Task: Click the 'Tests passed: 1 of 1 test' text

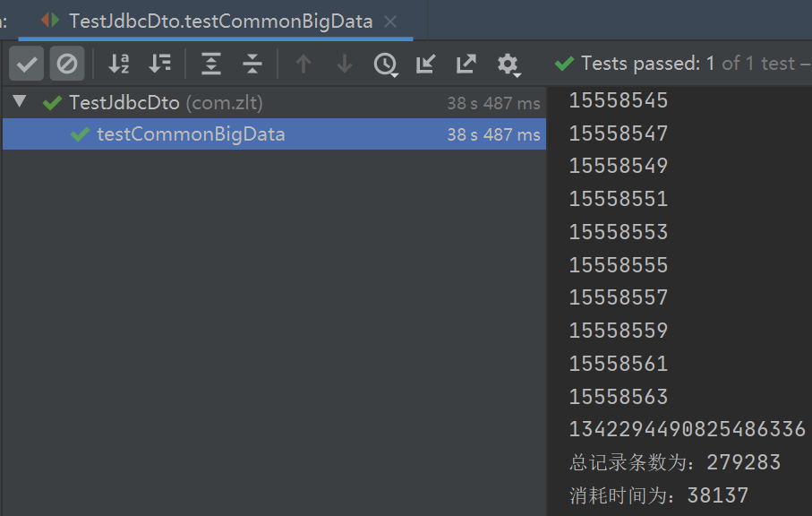Action: coord(688,64)
